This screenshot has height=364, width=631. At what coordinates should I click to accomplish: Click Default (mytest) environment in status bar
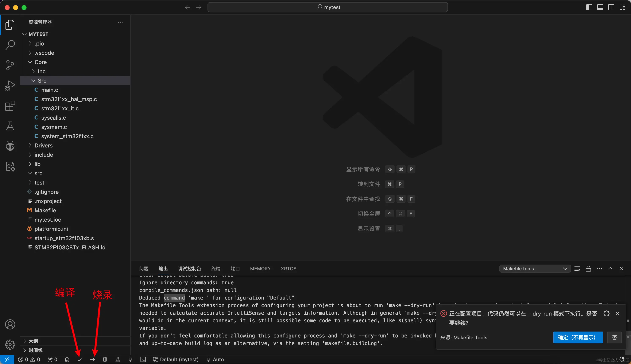[x=176, y=360]
